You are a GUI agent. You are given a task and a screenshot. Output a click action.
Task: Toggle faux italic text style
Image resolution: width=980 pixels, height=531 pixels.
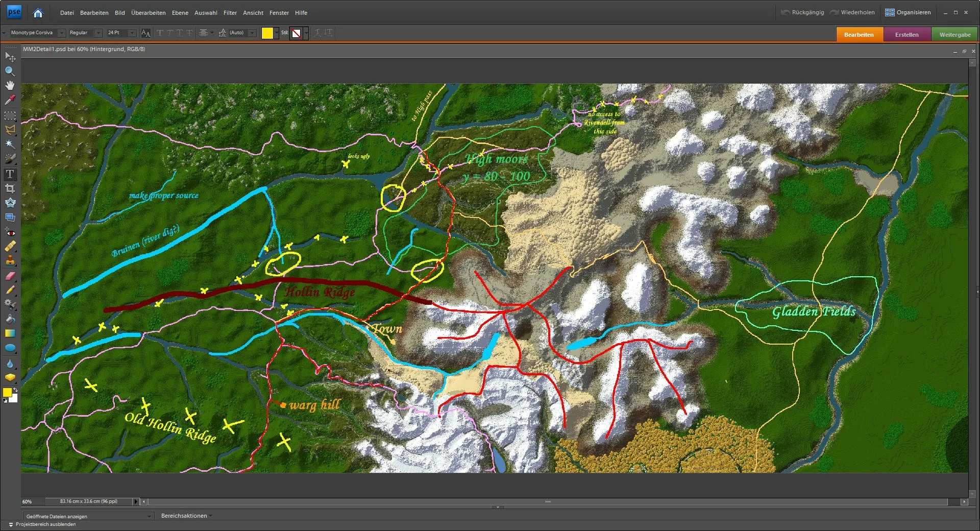point(170,33)
